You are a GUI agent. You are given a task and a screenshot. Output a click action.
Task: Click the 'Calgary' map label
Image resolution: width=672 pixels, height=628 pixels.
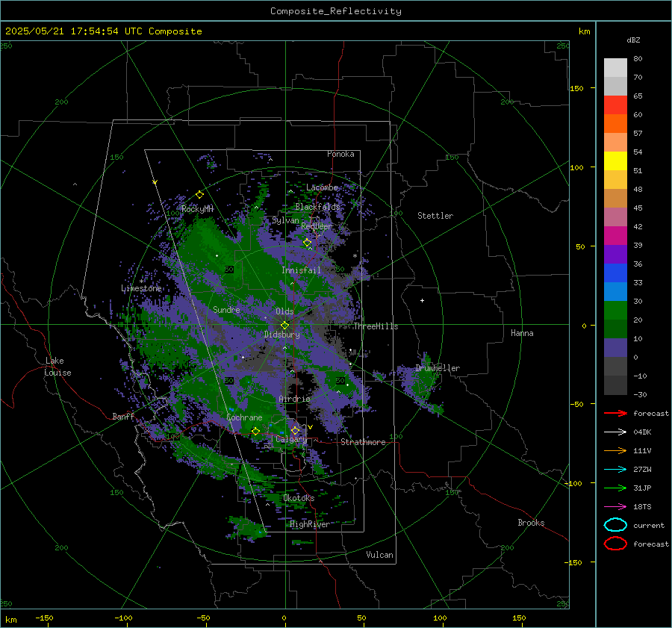pos(291,439)
